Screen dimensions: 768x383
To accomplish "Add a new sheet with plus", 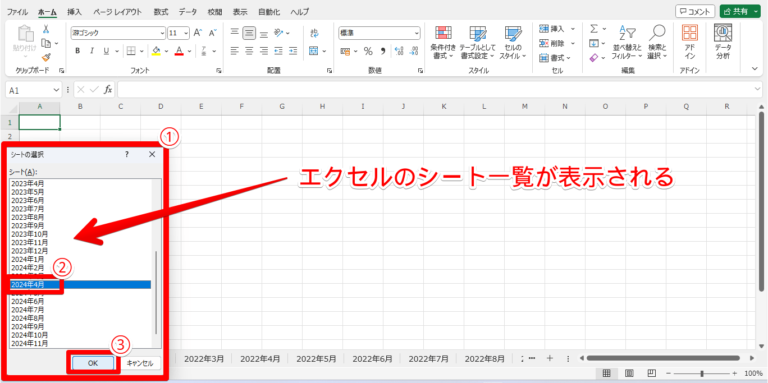I will pos(550,358).
